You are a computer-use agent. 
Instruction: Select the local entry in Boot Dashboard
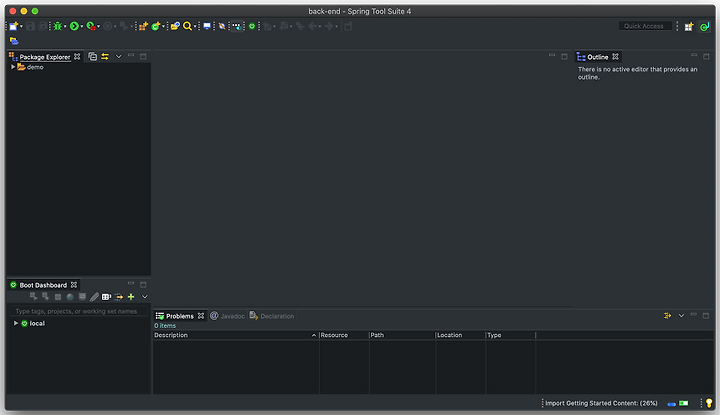point(33,323)
